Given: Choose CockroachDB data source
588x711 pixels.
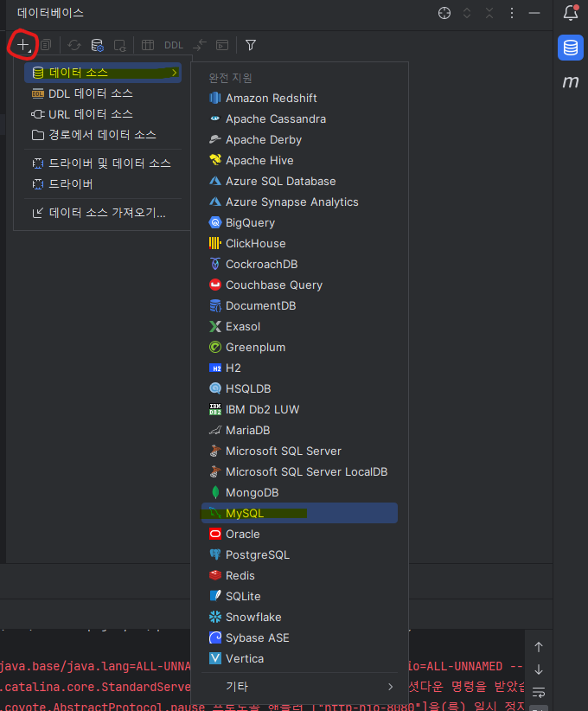Looking at the screenshot, I should pos(300,265).
